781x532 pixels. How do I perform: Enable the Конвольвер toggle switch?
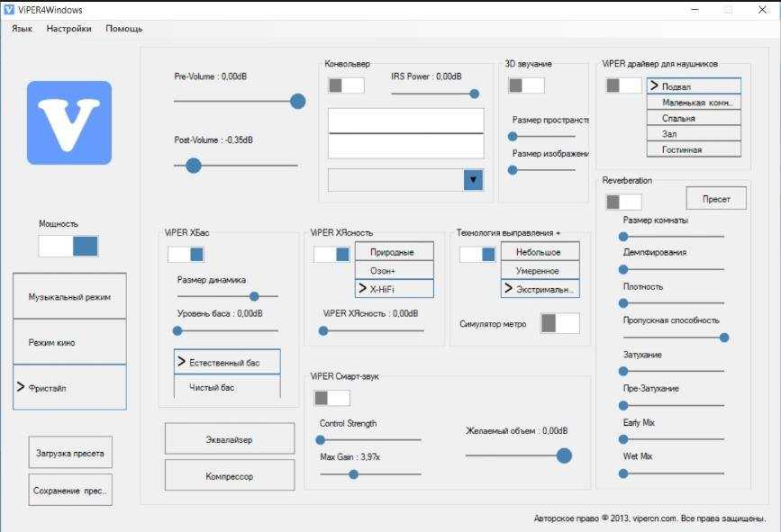[x=346, y=86]
